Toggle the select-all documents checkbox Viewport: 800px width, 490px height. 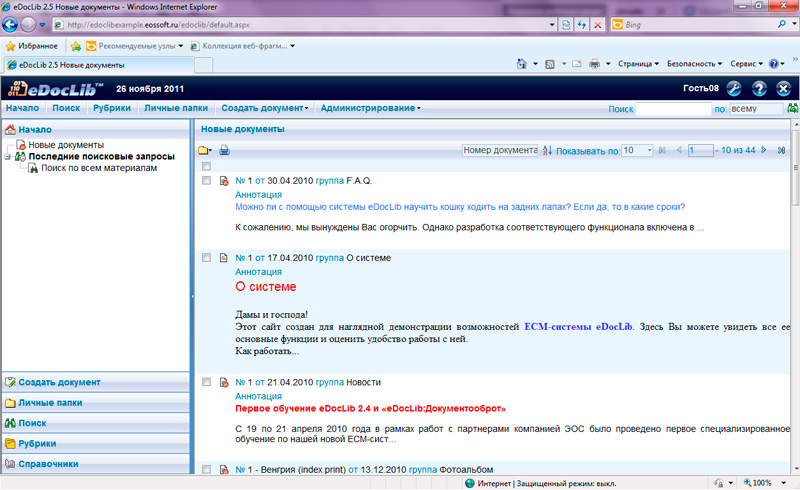(x=206, y=166)
